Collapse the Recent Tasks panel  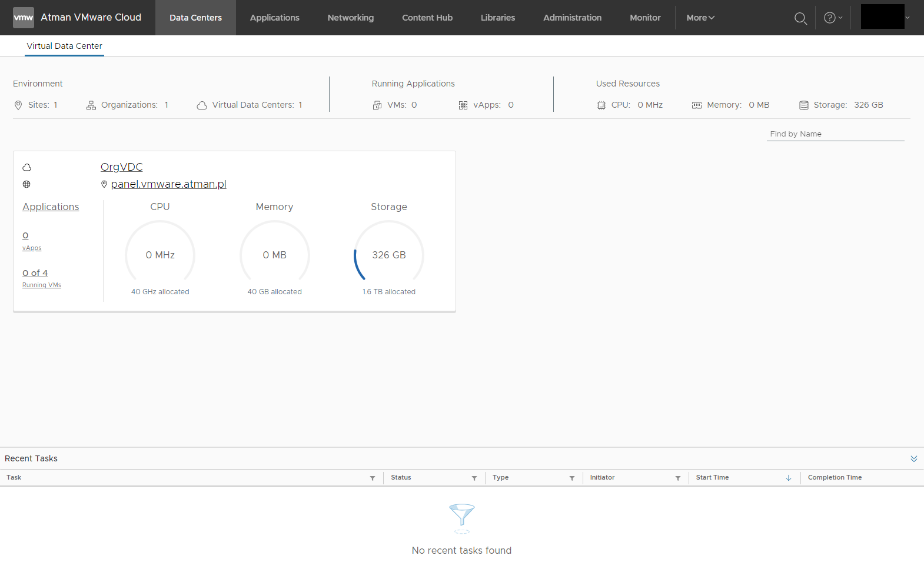[913, 458]
